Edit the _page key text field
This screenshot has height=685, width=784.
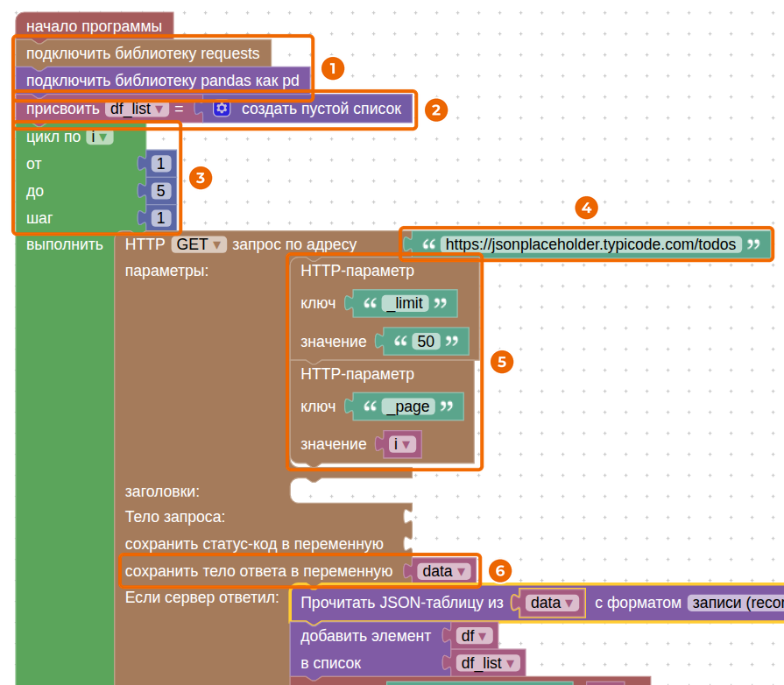(x=408, y=406)
